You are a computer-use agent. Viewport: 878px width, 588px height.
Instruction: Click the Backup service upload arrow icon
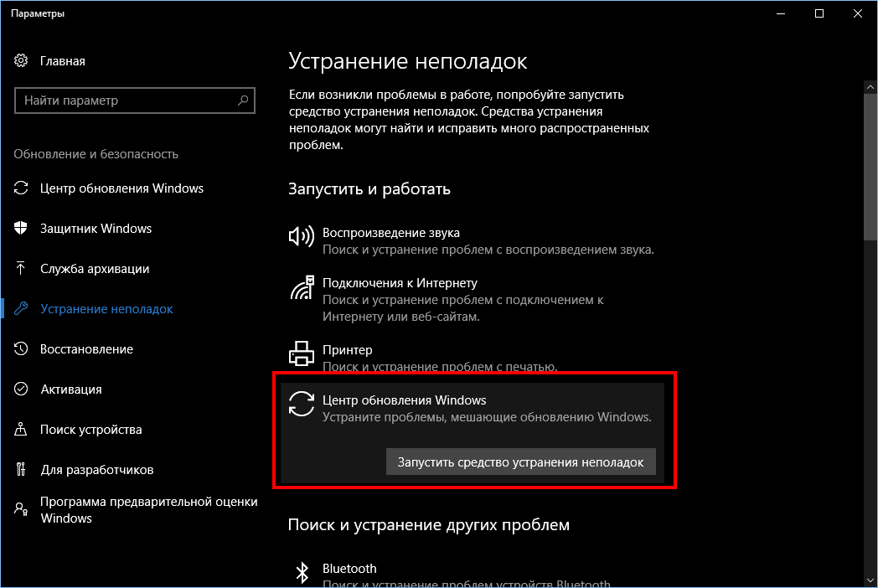point(21,268)
